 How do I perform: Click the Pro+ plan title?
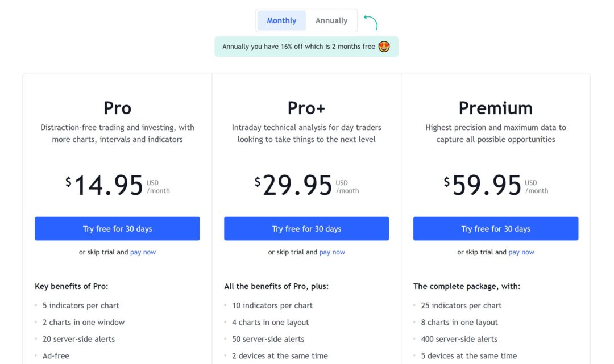click(306, 108)
